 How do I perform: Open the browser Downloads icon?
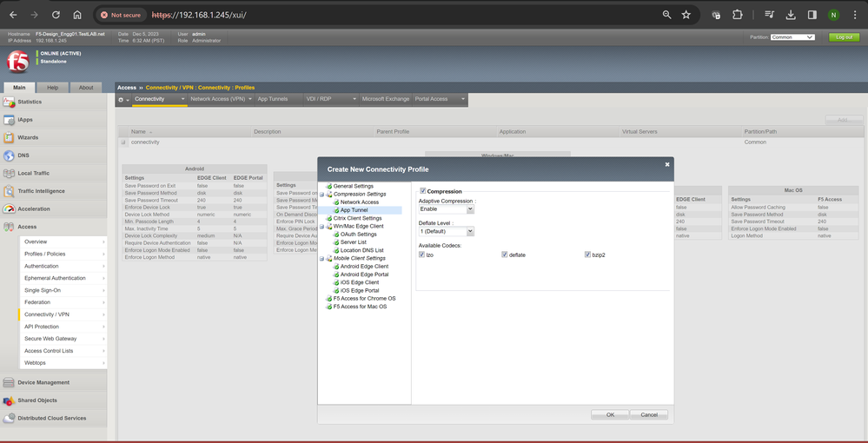tap(791, 15)
